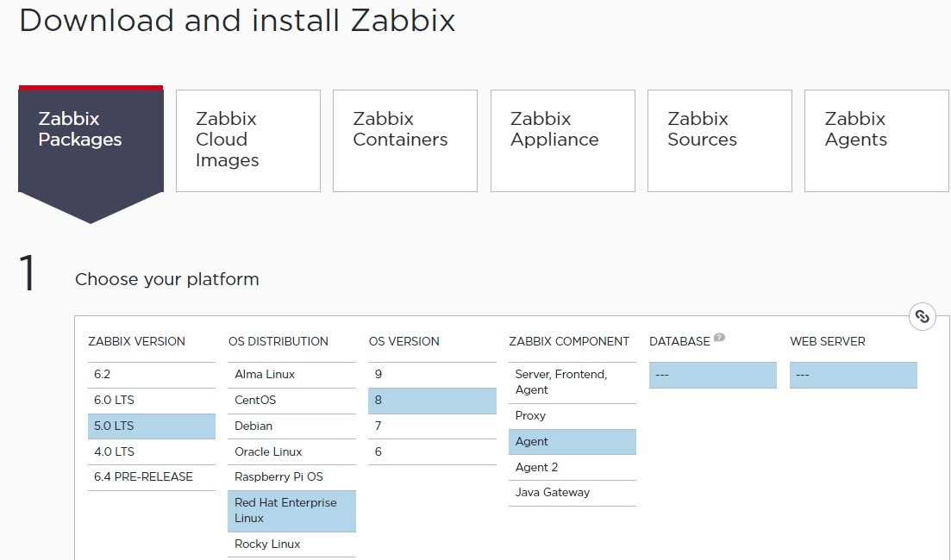
Task: Choose OS version 7
Action: pos(432,426)
